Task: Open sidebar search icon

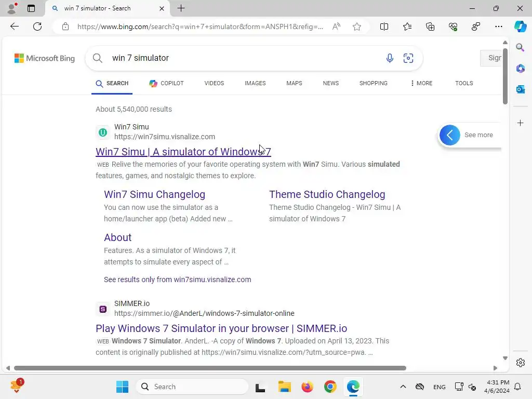Action: (520, 47)
